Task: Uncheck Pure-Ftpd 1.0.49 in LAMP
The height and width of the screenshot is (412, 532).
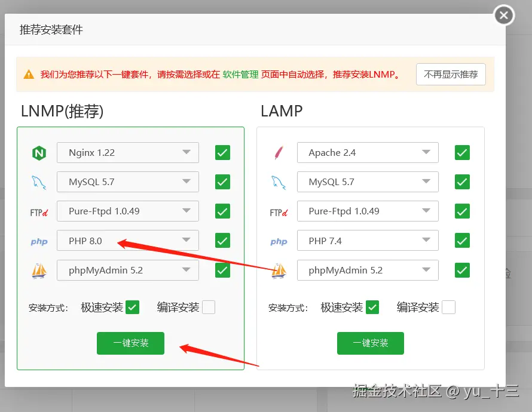Action: pos(462,211)
